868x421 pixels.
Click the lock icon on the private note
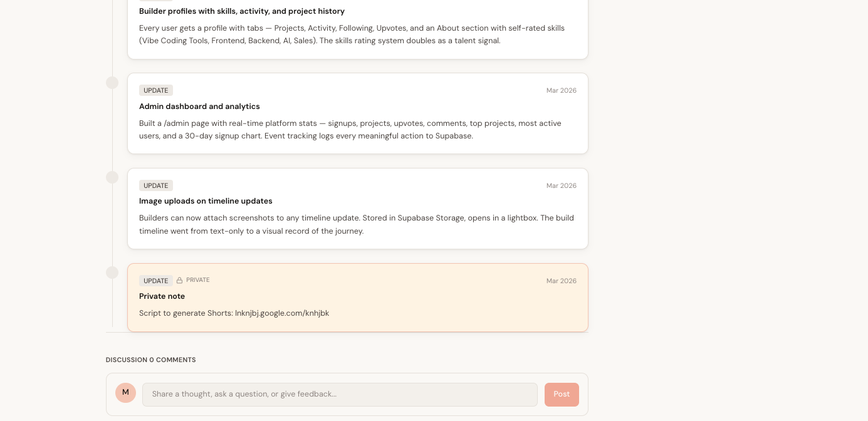[x=179, y=280]
